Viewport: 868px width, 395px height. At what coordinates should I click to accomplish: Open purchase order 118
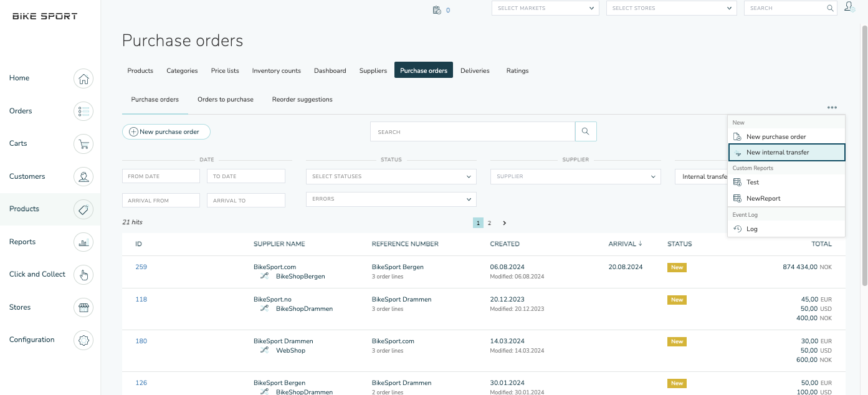pyautogui.click(x=141, y=299)
